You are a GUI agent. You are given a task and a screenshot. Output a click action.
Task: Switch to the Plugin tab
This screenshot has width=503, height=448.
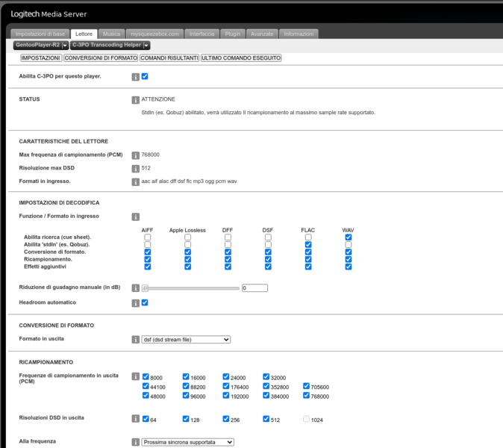point(233,34)
